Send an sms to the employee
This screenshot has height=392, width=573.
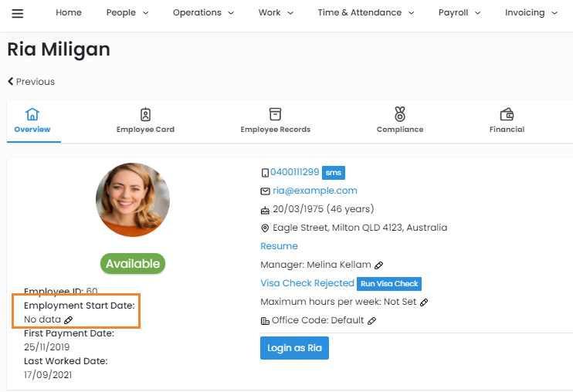tap(333, 173)
